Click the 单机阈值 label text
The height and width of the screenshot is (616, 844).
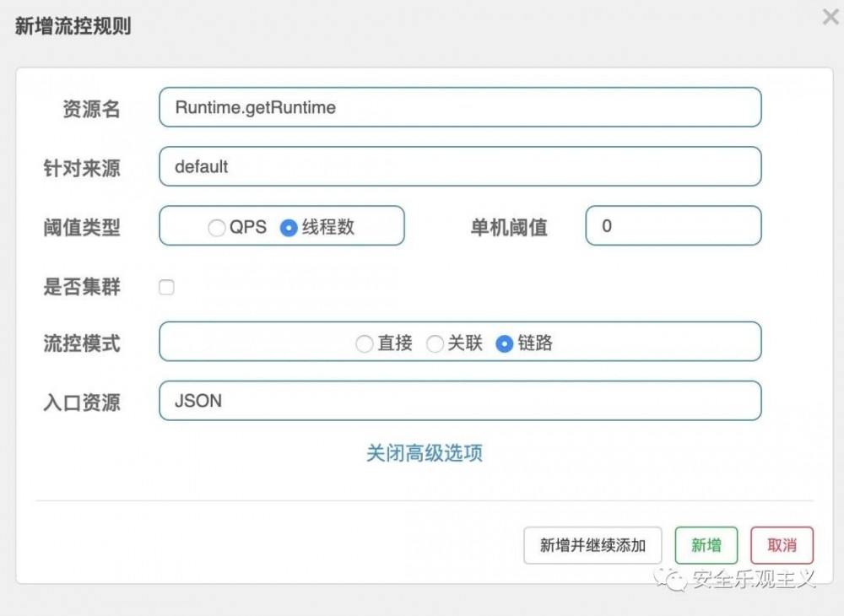[x=509, y=228]
